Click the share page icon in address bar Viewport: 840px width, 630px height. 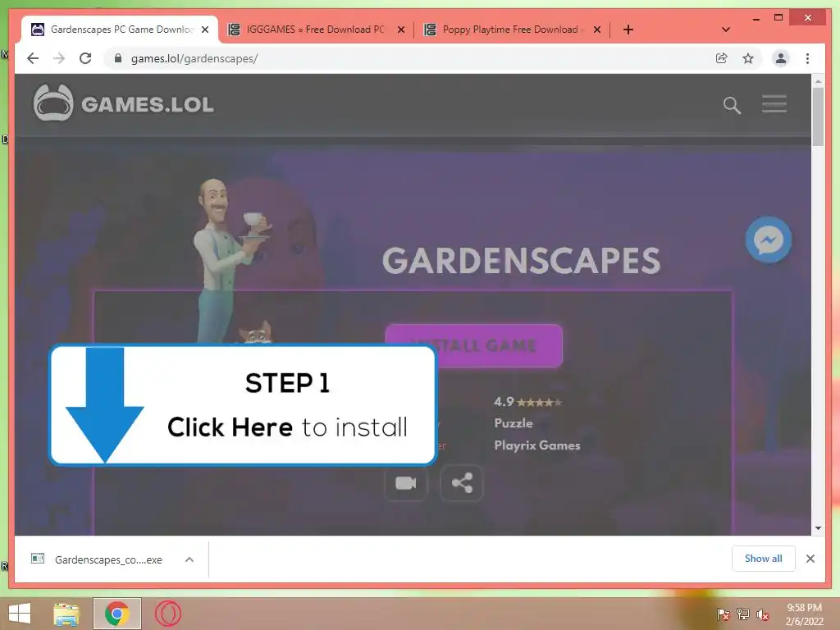[x=722, y=58]
